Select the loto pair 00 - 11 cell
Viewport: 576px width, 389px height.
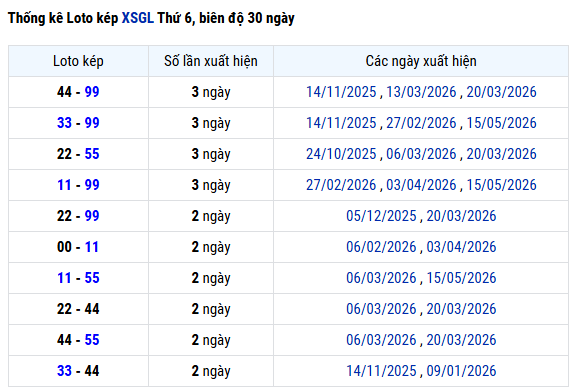pyautogui.click(x=78, y=247)
